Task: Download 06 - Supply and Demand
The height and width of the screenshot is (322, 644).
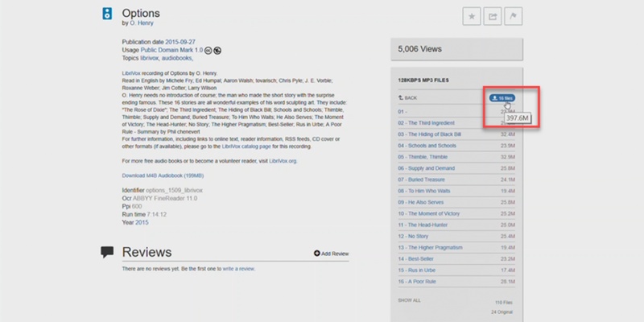Action: tap(427, 168)
